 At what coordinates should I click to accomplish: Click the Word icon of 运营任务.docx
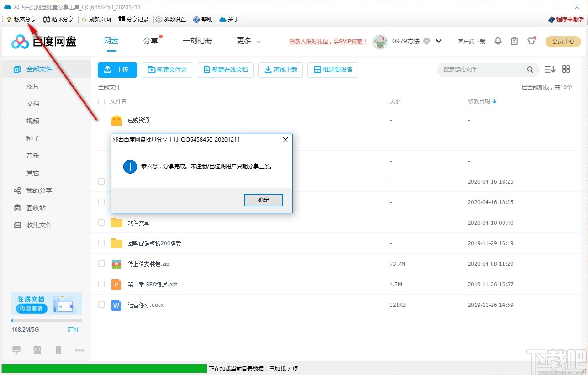pyautogui.click(x=117, y=305)
